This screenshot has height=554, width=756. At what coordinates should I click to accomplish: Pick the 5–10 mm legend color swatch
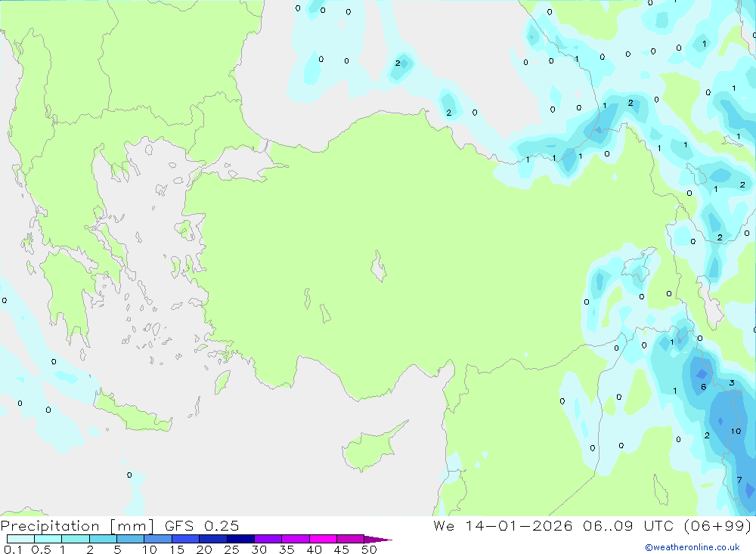(x=130, y=539)
